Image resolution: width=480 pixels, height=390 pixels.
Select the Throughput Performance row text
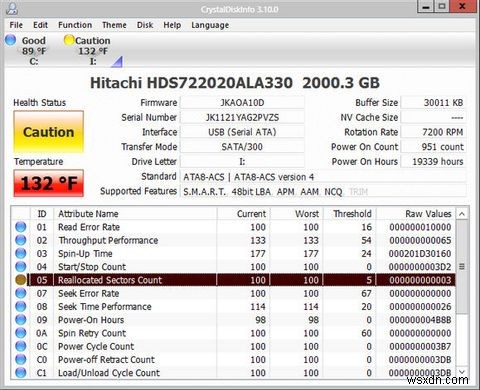[x=108, y=240]
